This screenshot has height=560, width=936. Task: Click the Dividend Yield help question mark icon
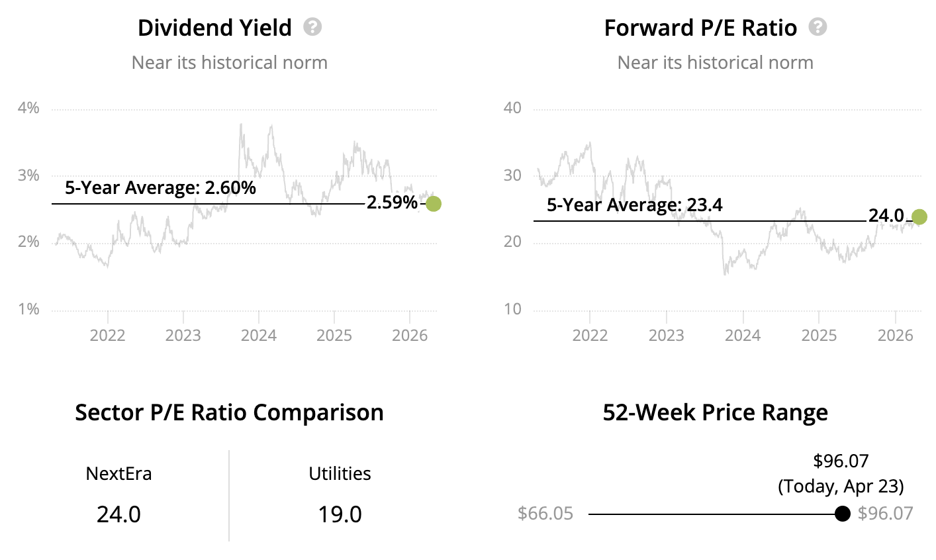click(312, 28)
